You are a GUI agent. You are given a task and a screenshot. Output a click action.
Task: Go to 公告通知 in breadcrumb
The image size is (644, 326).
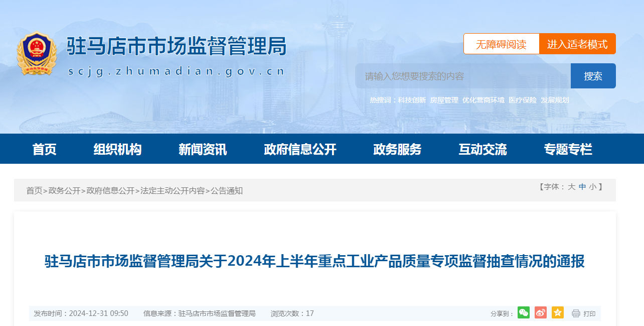click(x=227, y=191)
